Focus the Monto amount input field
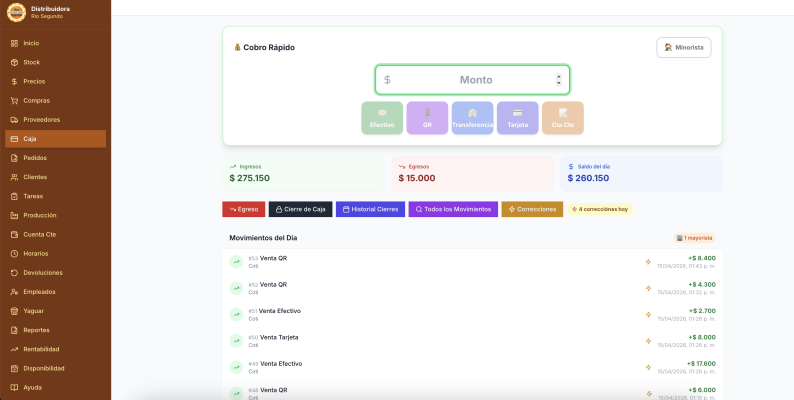 (x=472, y=80)
